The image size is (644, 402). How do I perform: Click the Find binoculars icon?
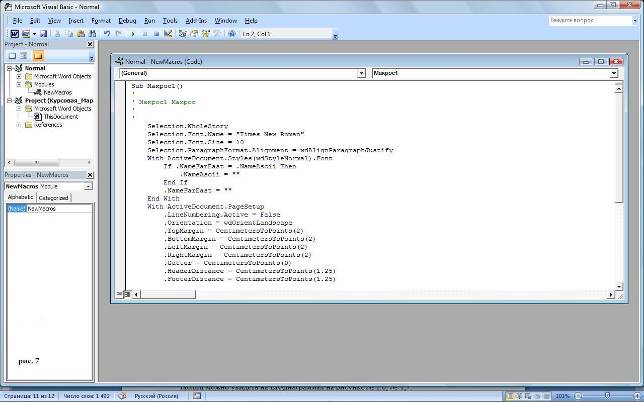point(92,34)
